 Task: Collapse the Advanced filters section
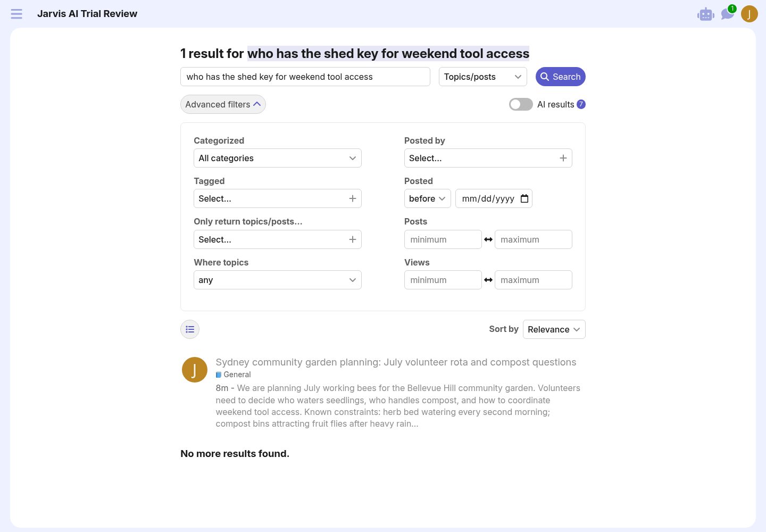click(223, 104)
